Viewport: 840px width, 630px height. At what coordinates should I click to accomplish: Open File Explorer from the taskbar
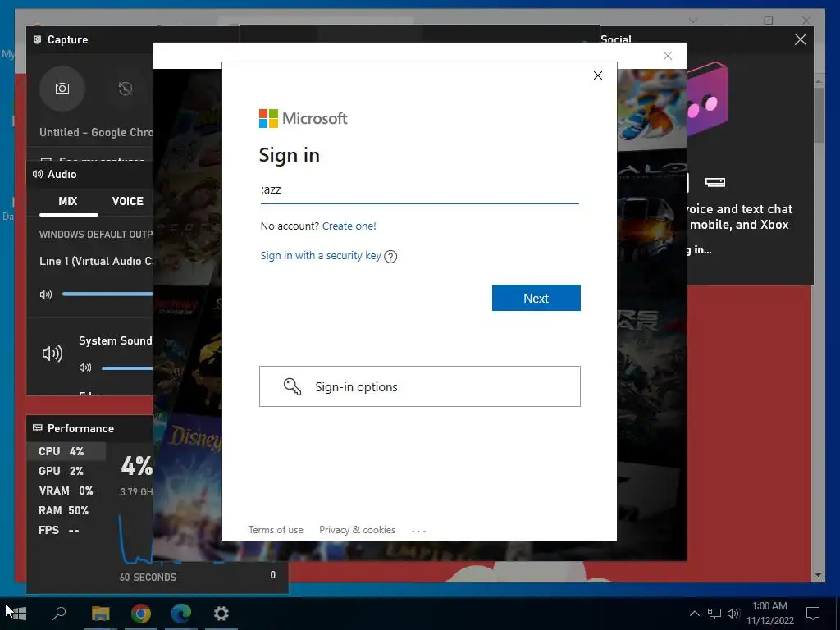click(100, 614)
